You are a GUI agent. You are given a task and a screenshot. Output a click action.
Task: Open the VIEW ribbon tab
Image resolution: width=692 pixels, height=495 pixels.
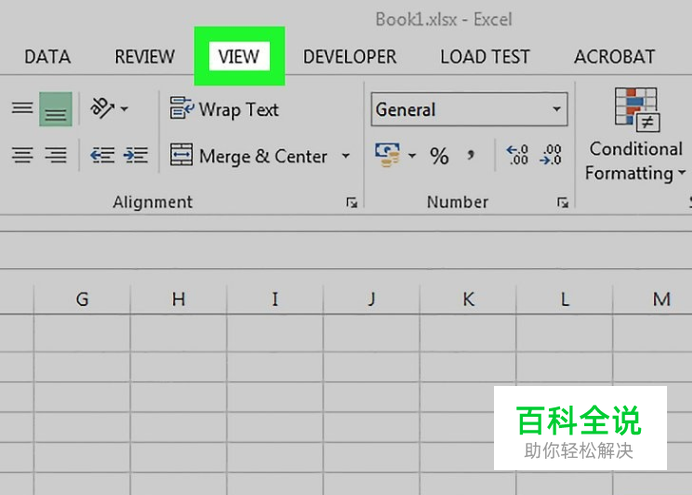click(239, 56)
